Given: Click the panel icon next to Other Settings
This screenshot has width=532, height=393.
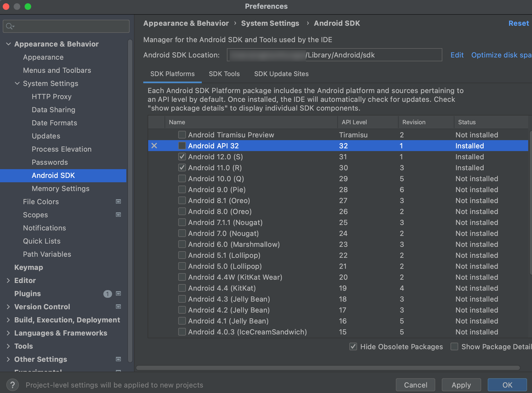Looking at the screenshot, I should [118, 359].
